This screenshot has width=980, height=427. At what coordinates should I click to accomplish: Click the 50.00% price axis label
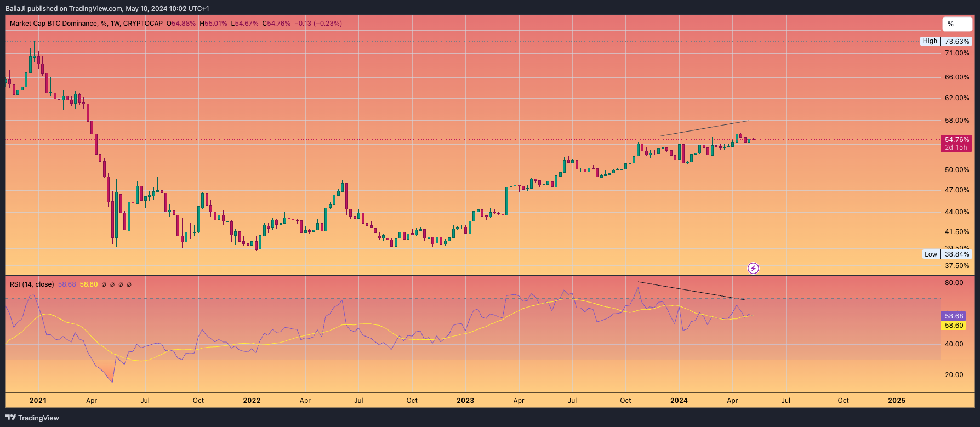pos(957,170)
